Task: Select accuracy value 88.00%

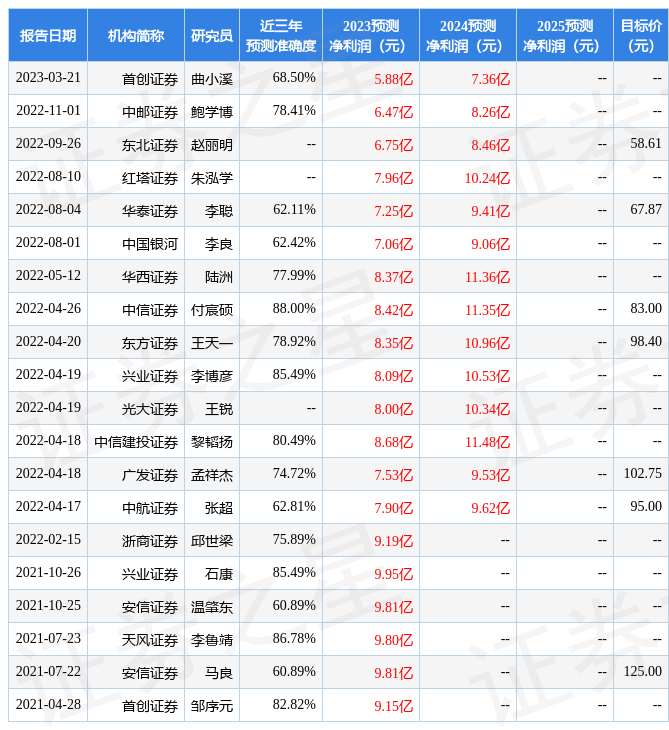Action: (294, 309)
